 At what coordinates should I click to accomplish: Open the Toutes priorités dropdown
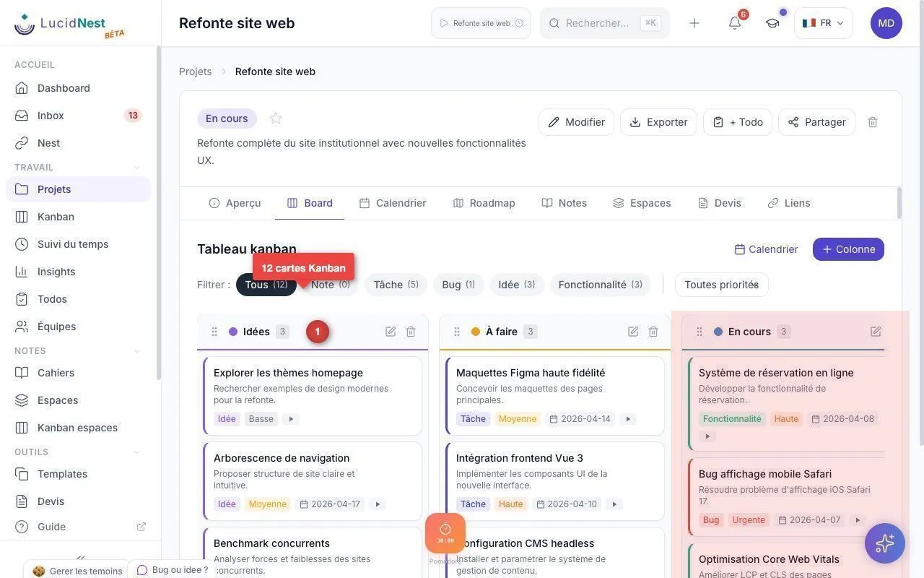[722, 285]
